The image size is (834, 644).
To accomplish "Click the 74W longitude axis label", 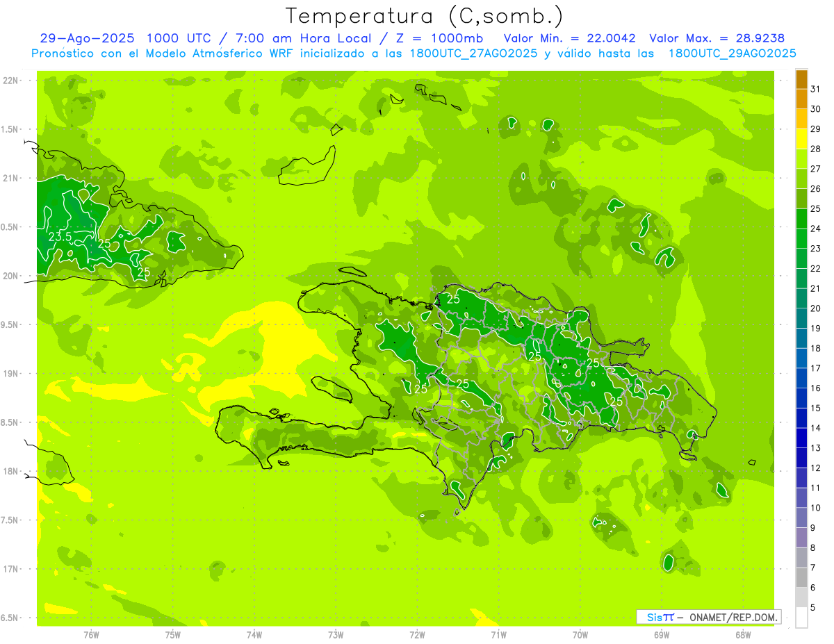I will (x=254, y=634).
